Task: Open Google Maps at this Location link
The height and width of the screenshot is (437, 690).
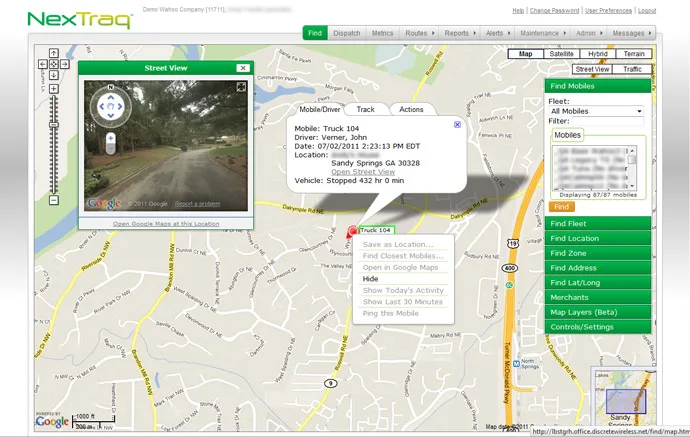Action: [x=166, y=224]
